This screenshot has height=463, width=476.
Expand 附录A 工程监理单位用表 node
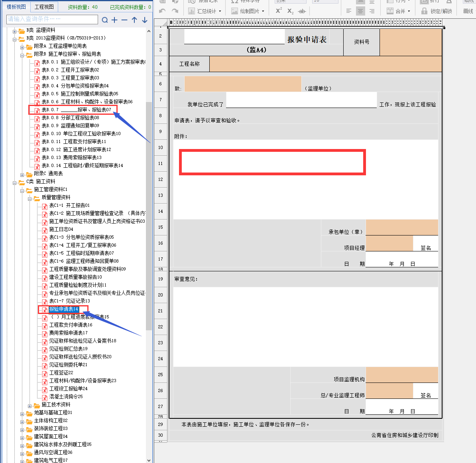[x=22, y=47]
